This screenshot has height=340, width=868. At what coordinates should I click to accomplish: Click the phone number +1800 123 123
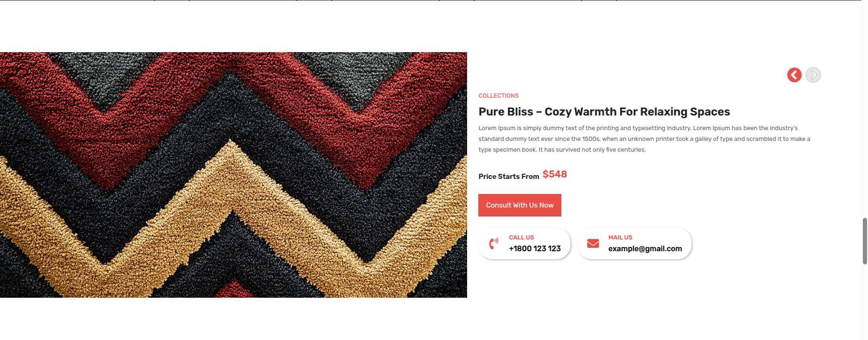pos(535,248)
